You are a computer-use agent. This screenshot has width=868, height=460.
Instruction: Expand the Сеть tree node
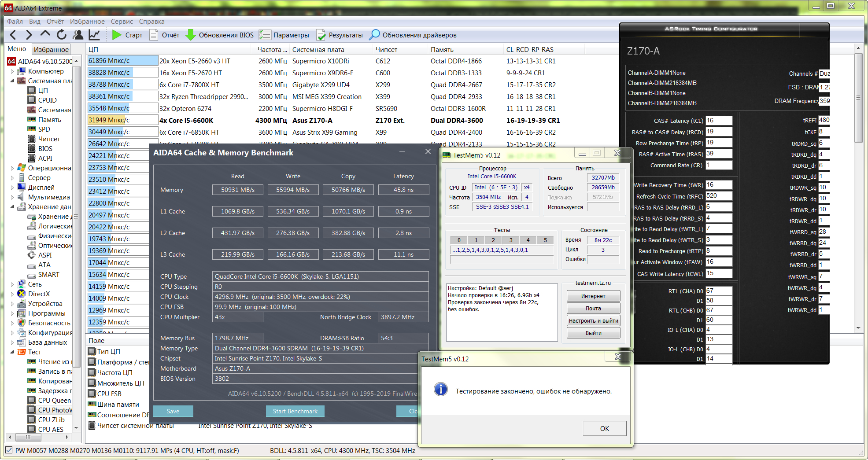point(12,284)
